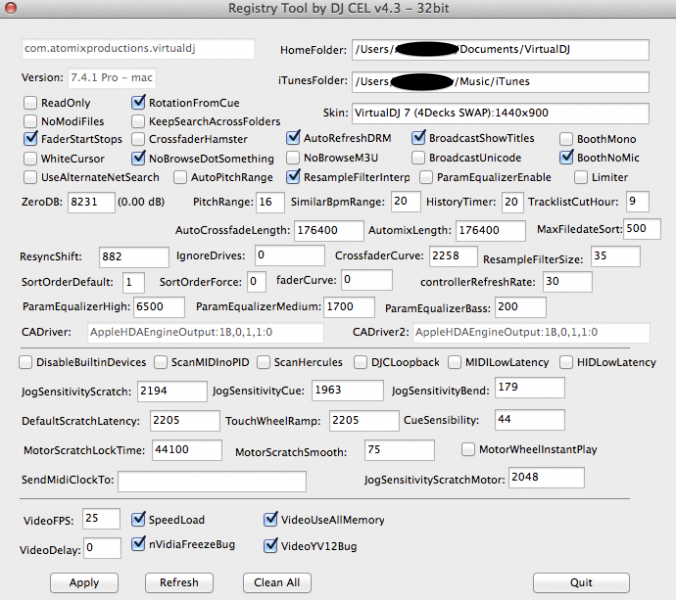Click the JogSensitivityCue field
Screen dimensions: 676x600
348,390
